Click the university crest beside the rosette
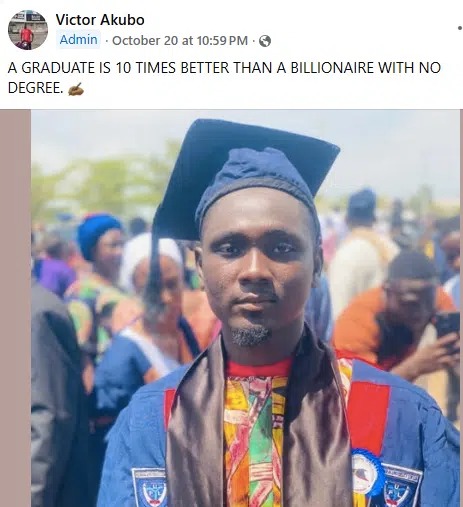463x507 pixels. 400,487
